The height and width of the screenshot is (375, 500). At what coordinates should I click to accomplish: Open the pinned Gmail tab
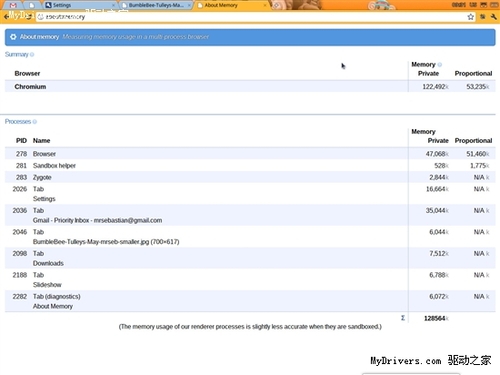(x=13, y=5)
